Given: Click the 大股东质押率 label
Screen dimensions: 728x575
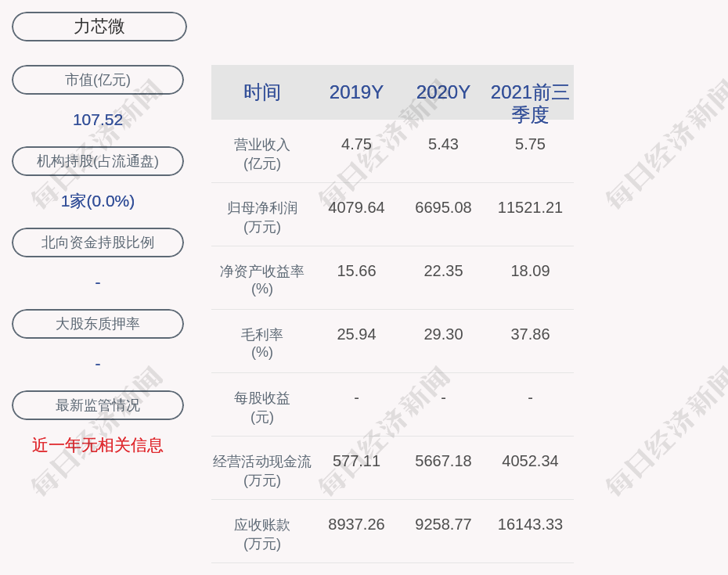Looking at the screenshot, I should pyautogui.click(x=98, y=324).
